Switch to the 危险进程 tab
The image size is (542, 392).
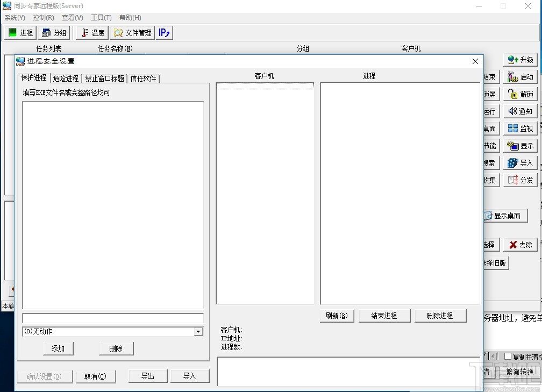click(x=66, y=77)
